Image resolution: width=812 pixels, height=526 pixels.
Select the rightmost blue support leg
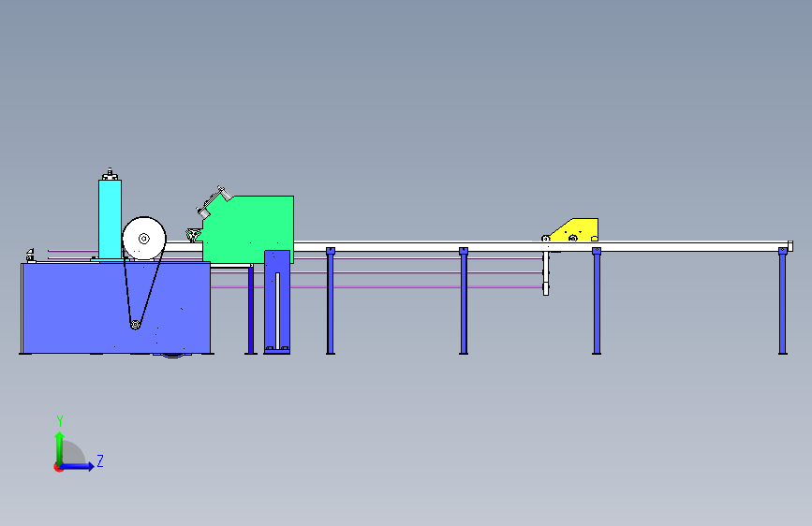tap(782, 301)
